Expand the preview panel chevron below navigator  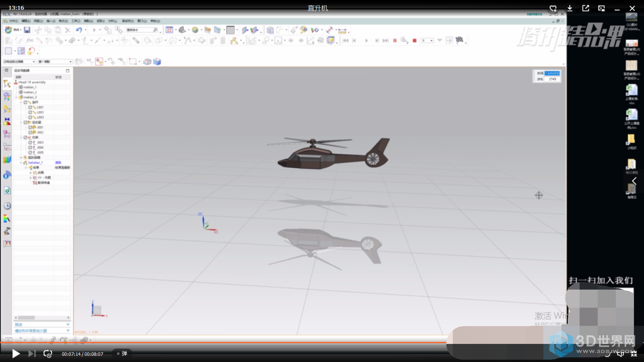[x=68, y=324]
